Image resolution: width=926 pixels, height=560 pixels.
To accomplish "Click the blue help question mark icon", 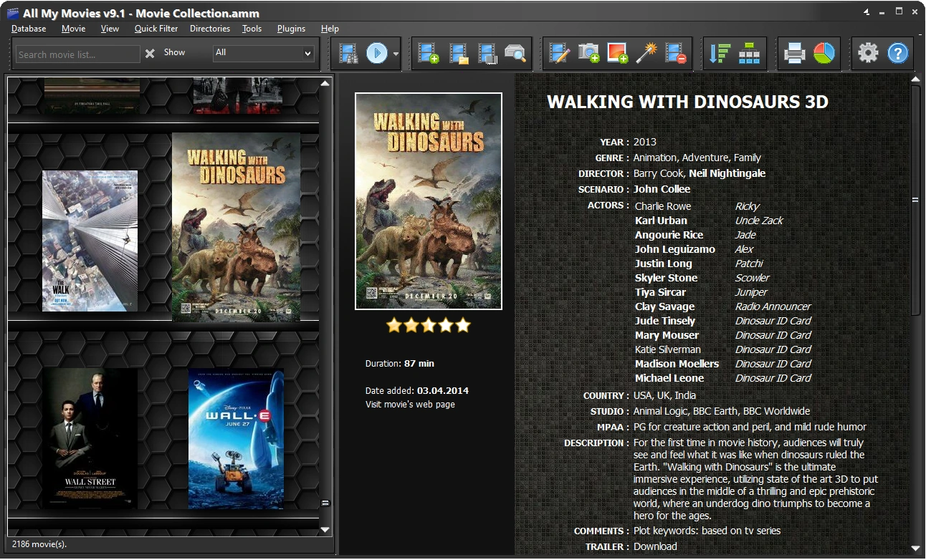I will (x=898, y=53).
